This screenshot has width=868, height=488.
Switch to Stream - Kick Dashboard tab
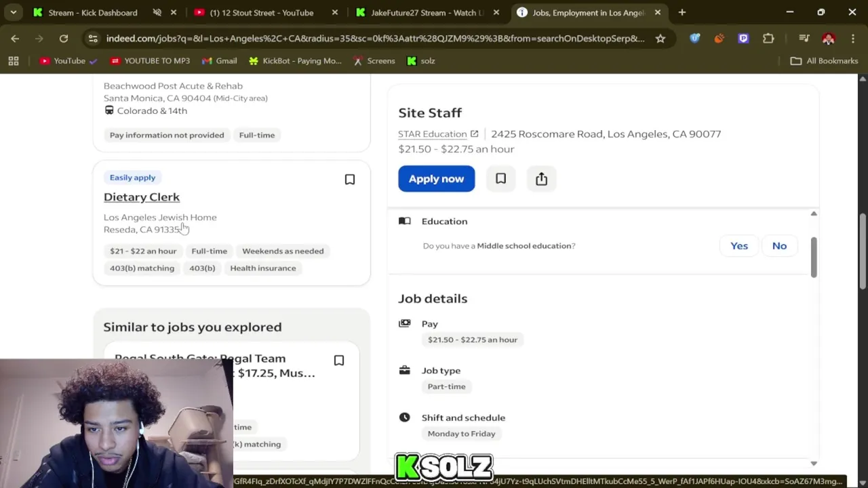coord(92,12)
